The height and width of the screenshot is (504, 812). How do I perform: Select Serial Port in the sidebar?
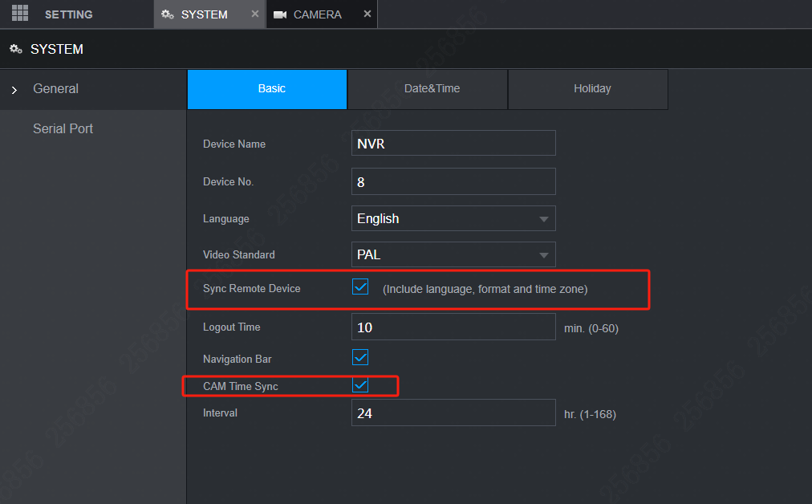tap(63, 128)
